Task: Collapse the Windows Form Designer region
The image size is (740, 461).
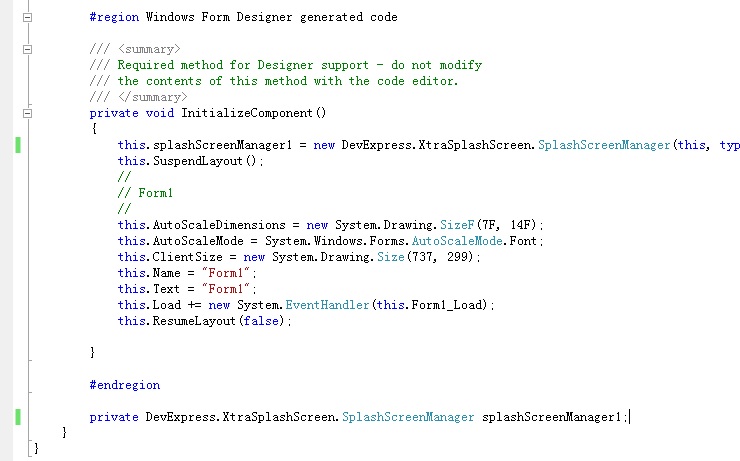Action: [x=27, y=18]
